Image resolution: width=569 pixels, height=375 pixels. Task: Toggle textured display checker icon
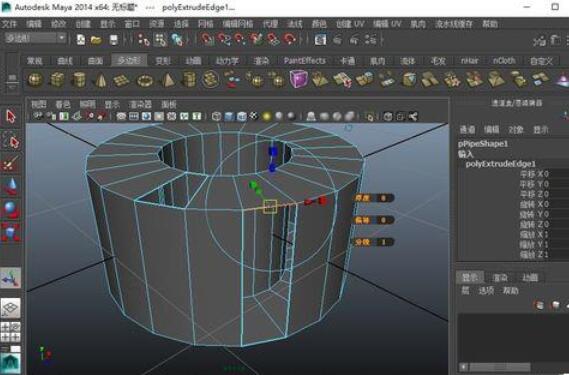[254, 116]
